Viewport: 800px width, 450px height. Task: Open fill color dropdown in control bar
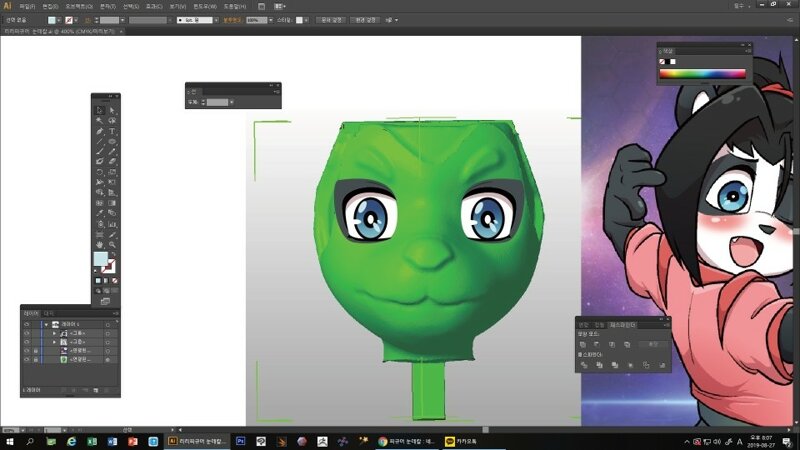59,20
